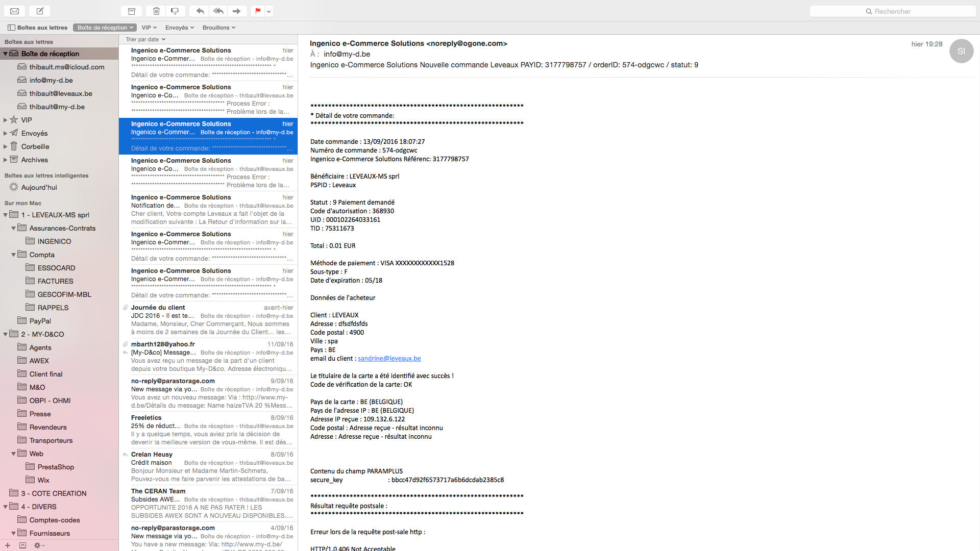Open the VIP favorites bar item
The width and height of the screenshot is (980, 551).
[149, 28]
